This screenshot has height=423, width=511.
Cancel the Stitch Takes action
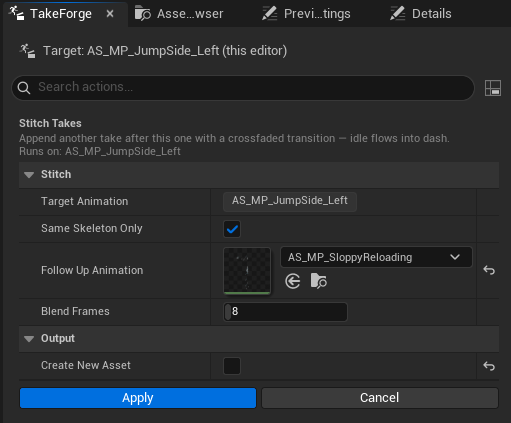tap(380, 398)
